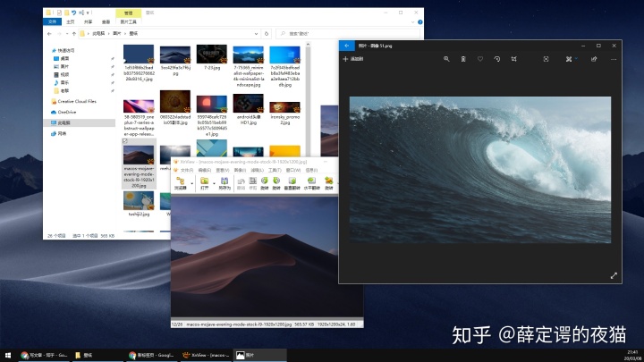Screen dimensions: 644x362
Task: Expand dropdown arrow beside XnView Open button
Action: [x=214, y=183]
